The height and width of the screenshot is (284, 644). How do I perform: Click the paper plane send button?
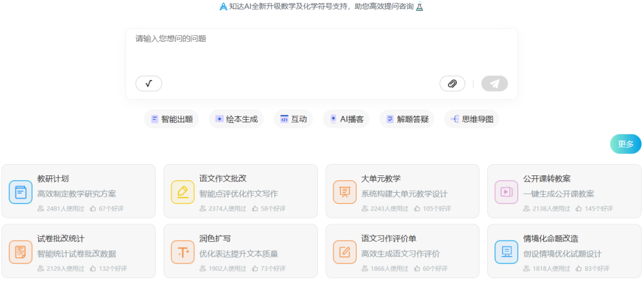(494, 84)
